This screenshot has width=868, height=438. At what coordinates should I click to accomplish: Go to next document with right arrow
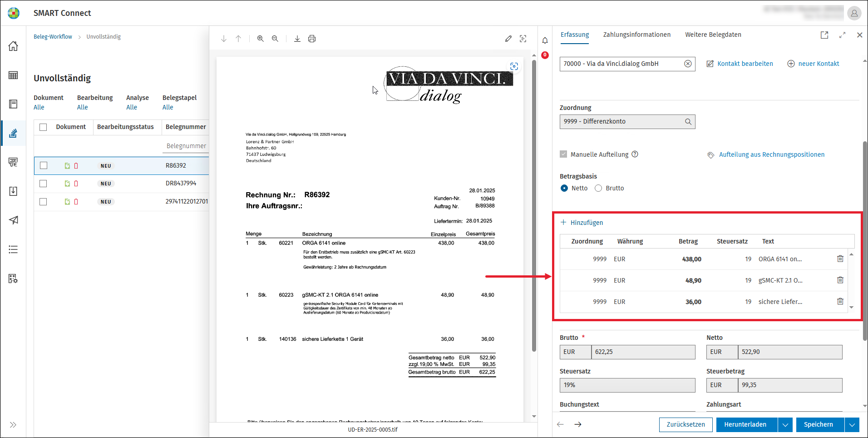(578, 424)
